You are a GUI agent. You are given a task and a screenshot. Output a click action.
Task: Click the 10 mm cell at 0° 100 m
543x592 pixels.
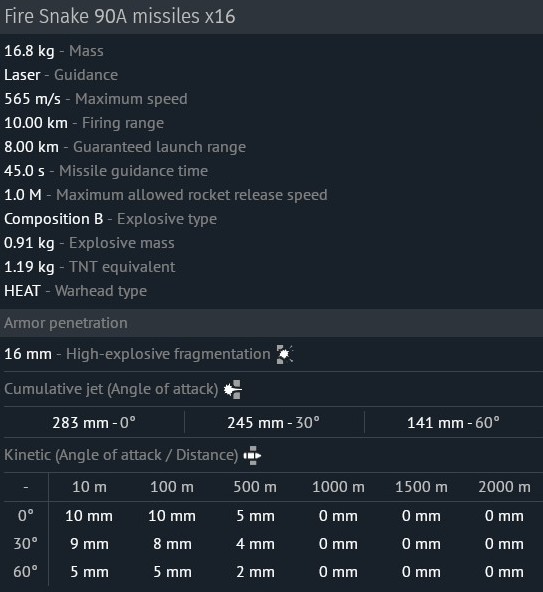172,516
